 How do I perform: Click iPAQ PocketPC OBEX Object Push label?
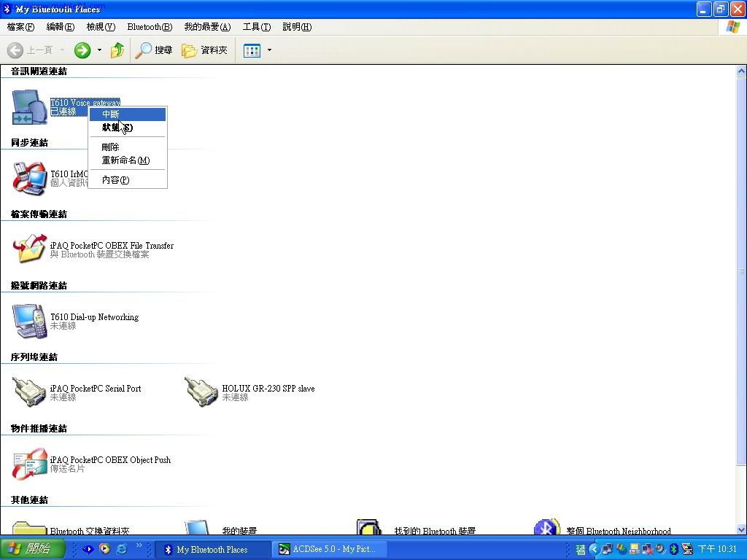[110, 460]
